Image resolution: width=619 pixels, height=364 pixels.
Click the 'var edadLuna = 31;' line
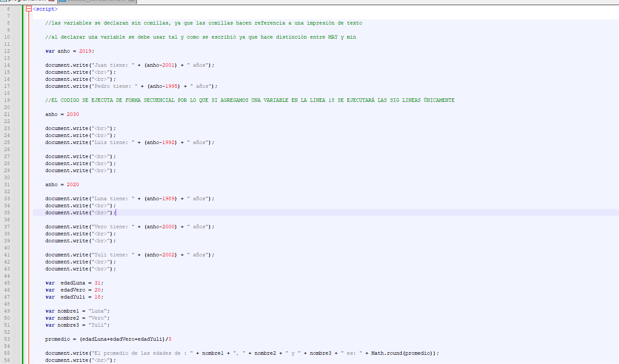pos(74,283)
